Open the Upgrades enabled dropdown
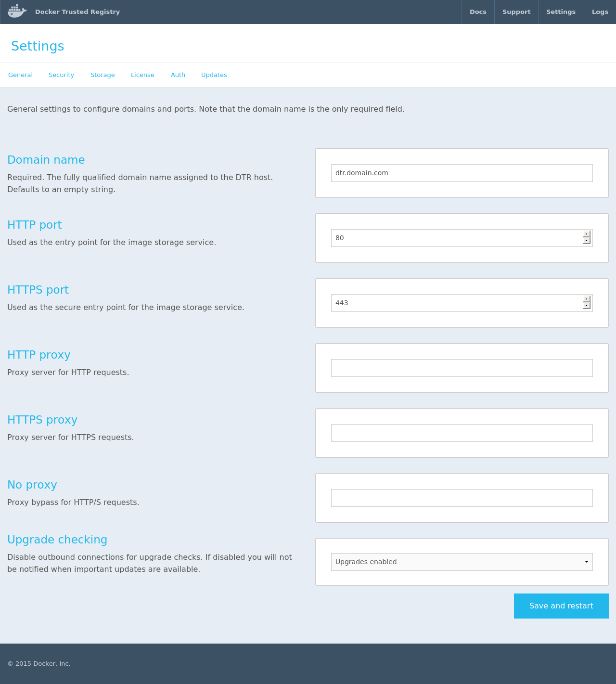This screenshot has width=616, height=684. click(x=462, y=562)
